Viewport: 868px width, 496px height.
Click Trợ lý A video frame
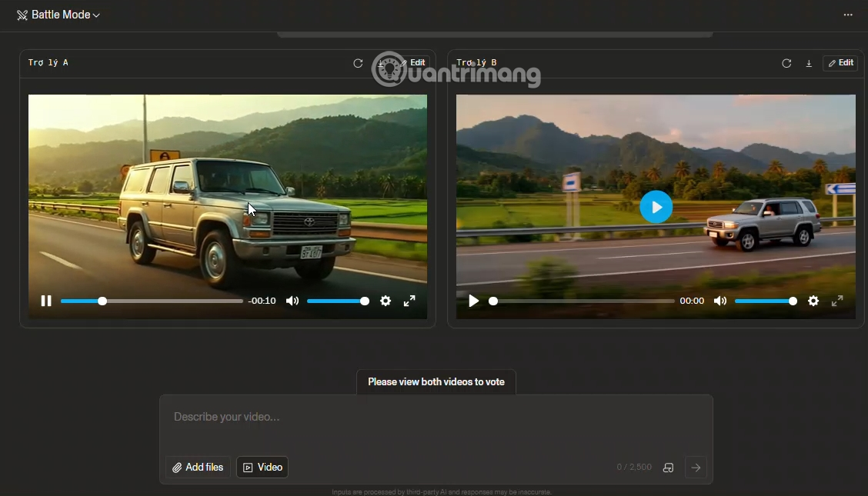click(228, 206)
